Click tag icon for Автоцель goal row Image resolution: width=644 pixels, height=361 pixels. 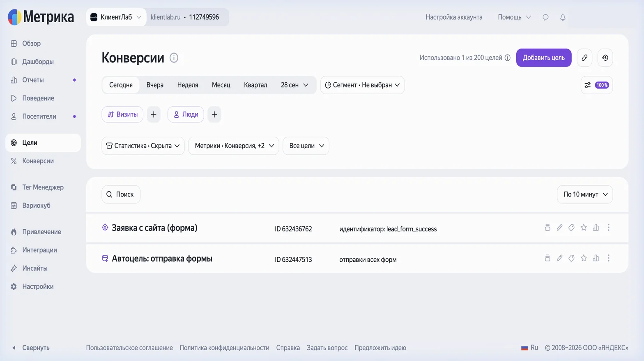(571, 258)
